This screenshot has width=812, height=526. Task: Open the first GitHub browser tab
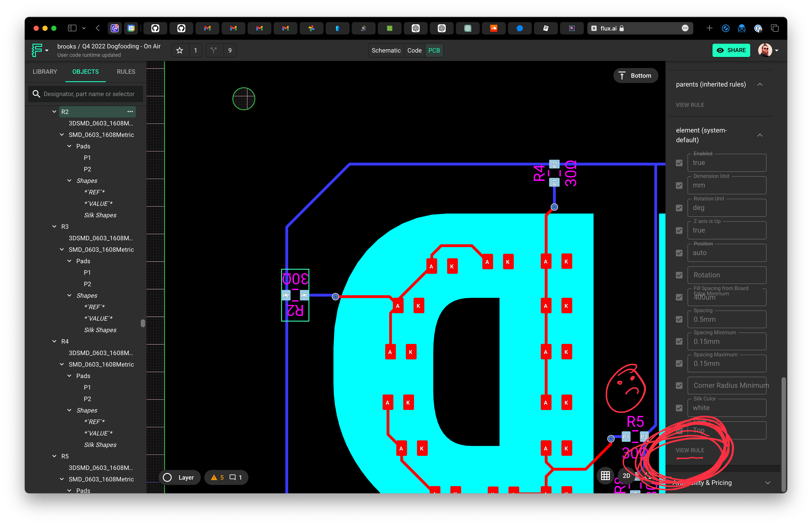click(156, 28)
